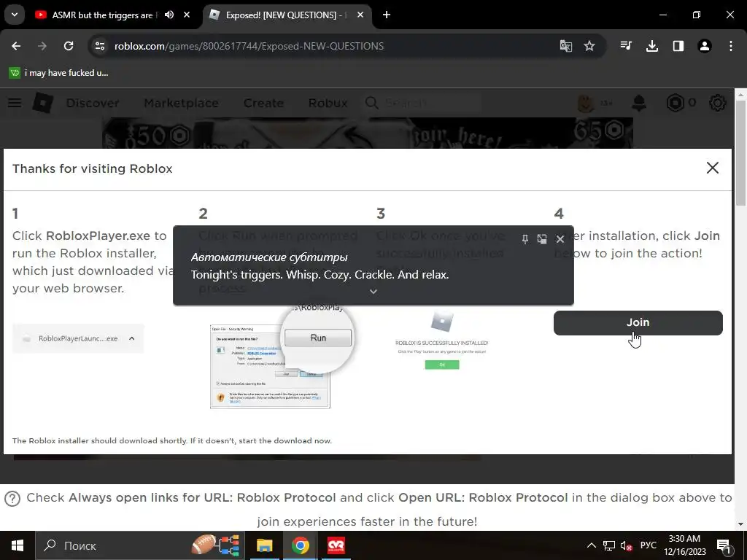The height and width of the screenshot is (560, 747).
Task: Click the Roblox search field
Action: coord(422,103)
